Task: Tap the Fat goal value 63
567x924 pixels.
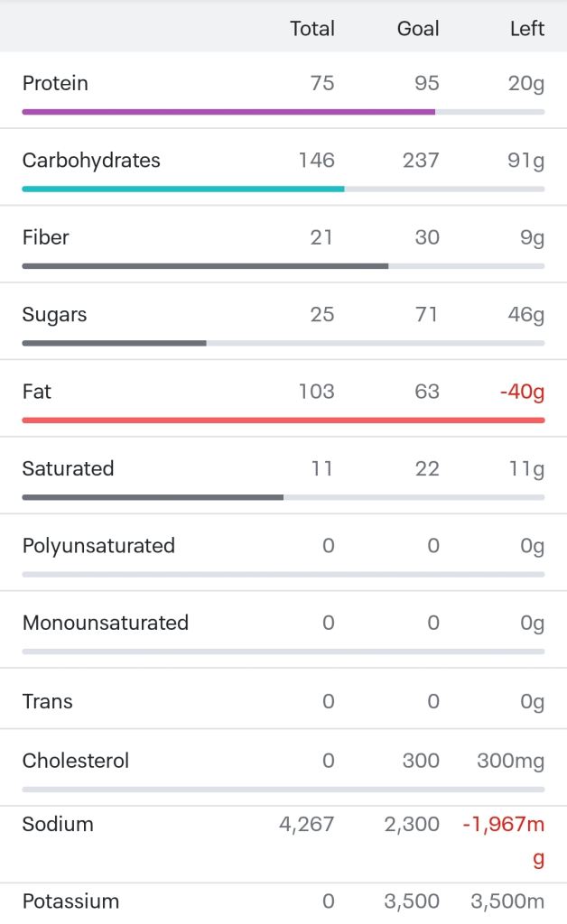Action: click(x=427, y=392)
